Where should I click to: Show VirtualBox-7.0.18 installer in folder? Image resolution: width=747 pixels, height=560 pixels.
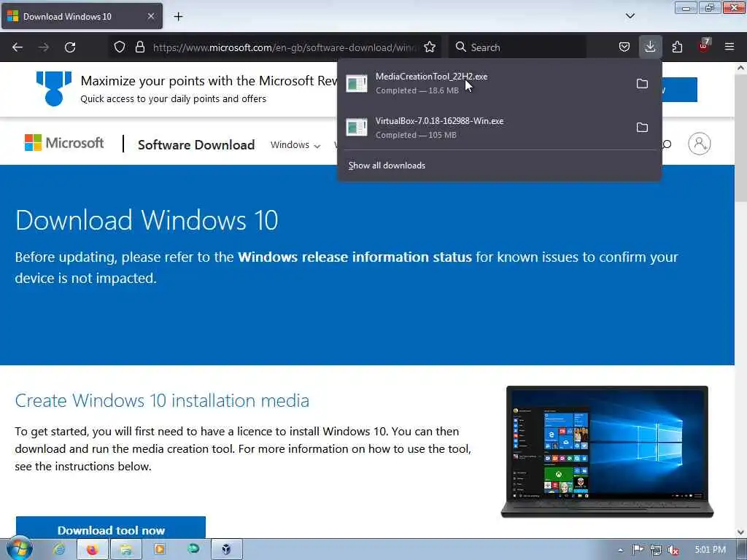click(x=642, y=127)
